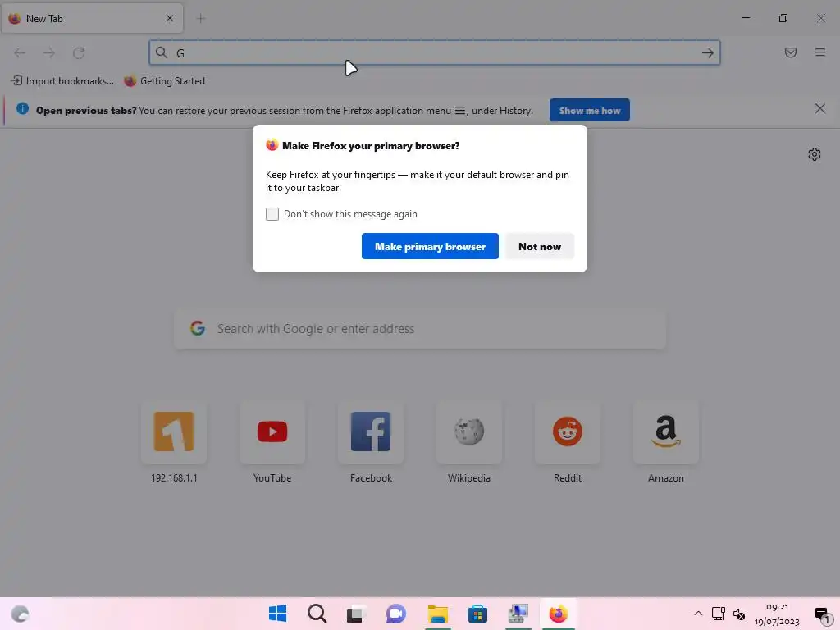Click the Search with Google page field
This screenshot has width=840, height=630.
(x=420, y=329)
